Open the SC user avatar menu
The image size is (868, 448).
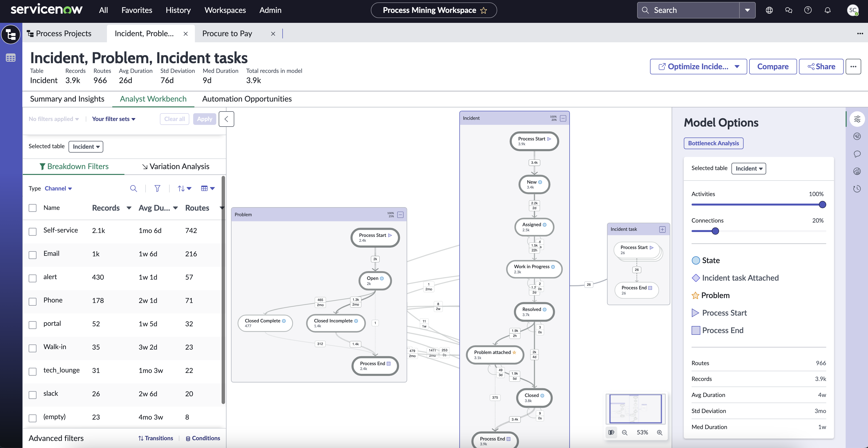(x=853, y=10)
